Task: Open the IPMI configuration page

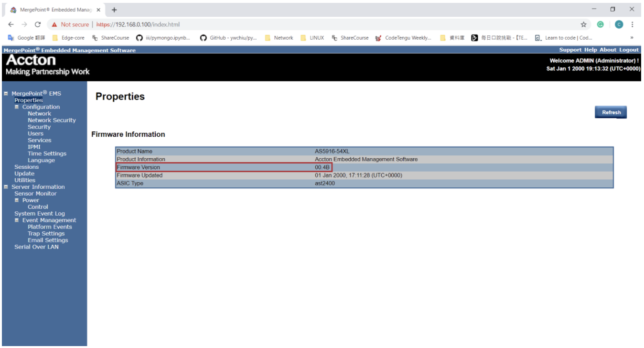Action: click(34, 147)
